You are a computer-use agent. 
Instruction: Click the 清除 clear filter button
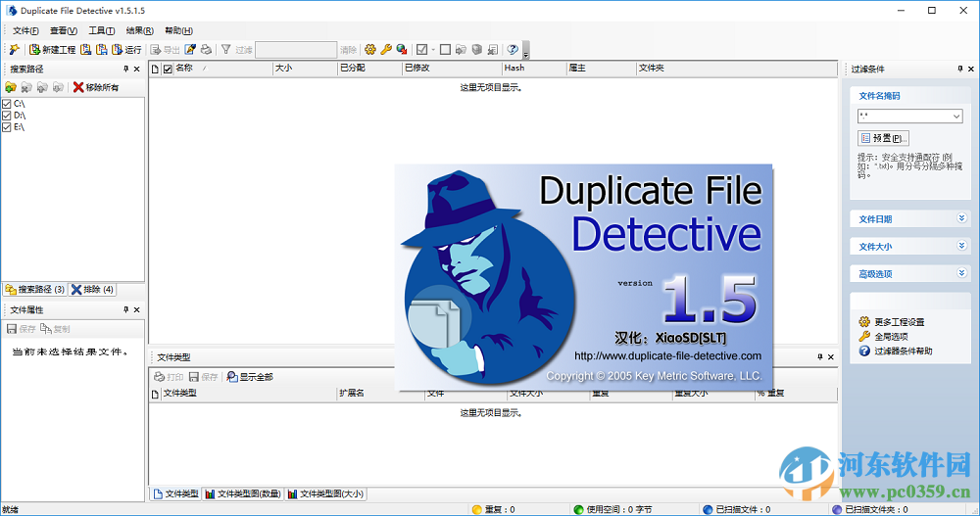point(348,49)
